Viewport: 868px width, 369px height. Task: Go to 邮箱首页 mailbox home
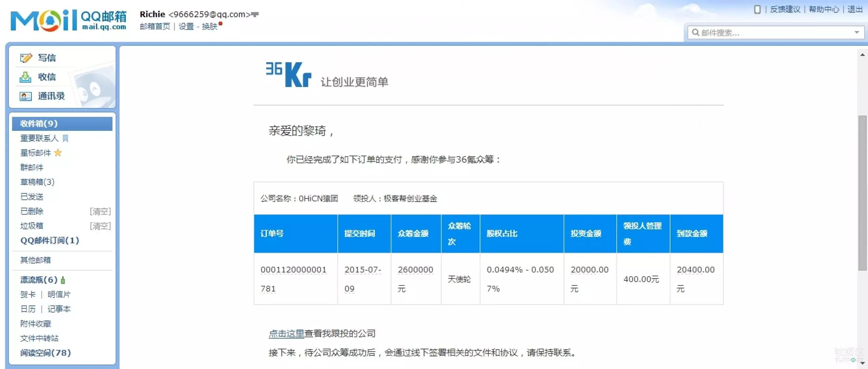[x=155, y=26]
